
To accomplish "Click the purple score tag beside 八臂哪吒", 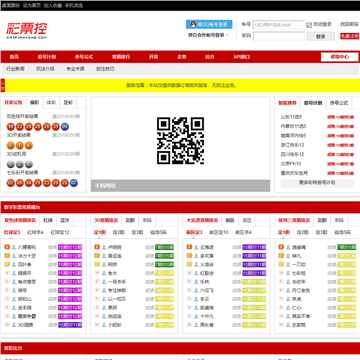I will tap(70, 247).
